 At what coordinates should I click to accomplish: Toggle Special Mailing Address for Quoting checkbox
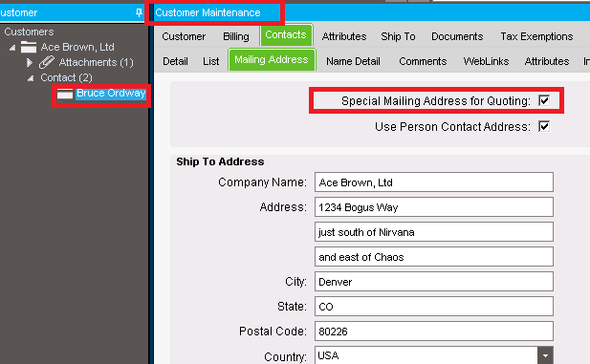tap(544, 100)
